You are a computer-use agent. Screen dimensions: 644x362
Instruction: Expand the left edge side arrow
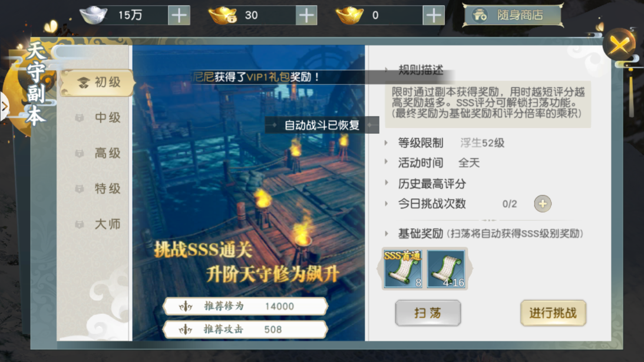click(x=5, y=107)
